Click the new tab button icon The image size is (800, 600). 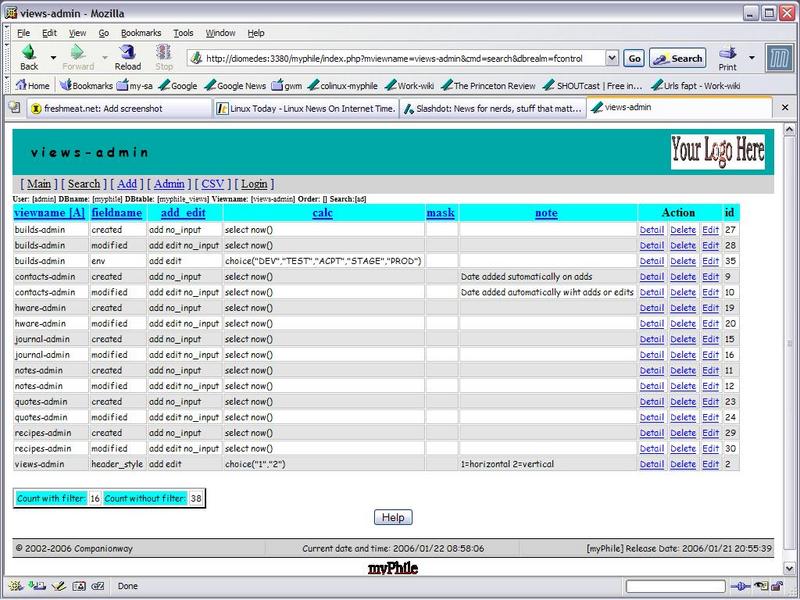[x=15, y=108]
